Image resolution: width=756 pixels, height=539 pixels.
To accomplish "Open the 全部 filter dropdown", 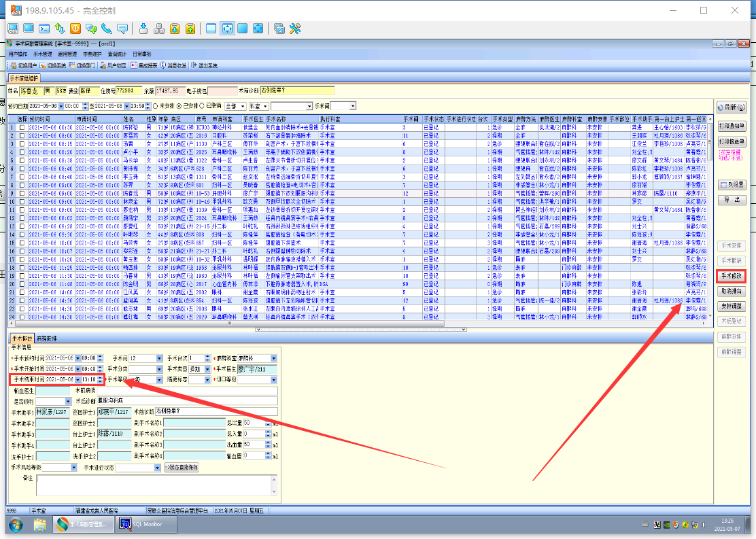I will [x=242, y=106].
